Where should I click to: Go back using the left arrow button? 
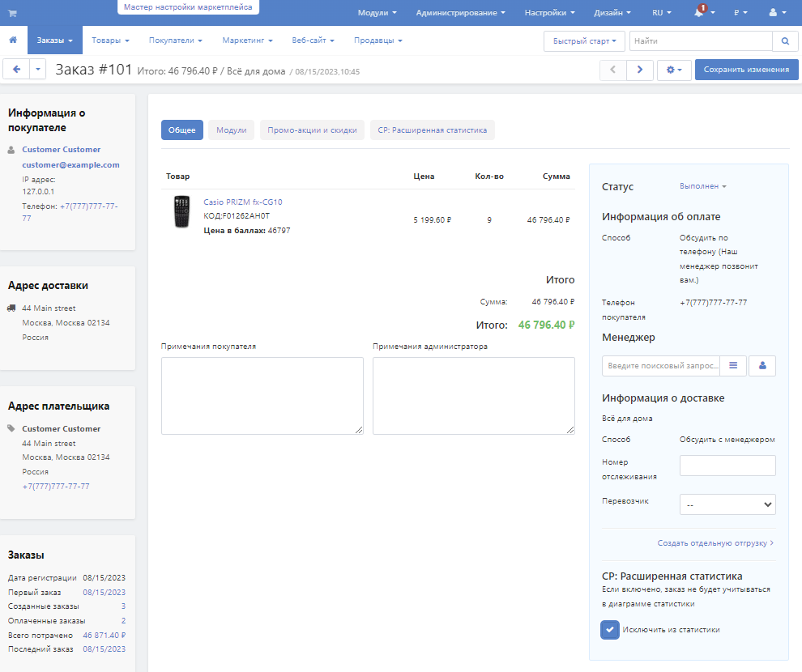click(x=16, y=70)
